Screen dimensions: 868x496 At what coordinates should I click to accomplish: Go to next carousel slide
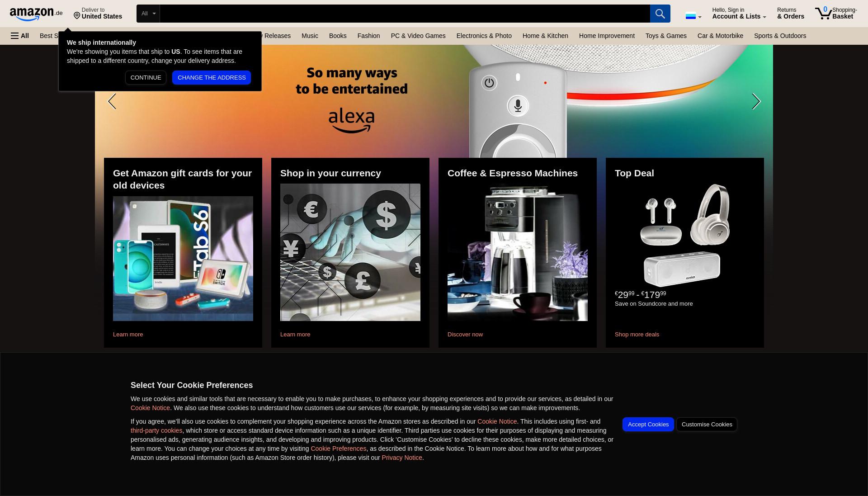point(756,101)
